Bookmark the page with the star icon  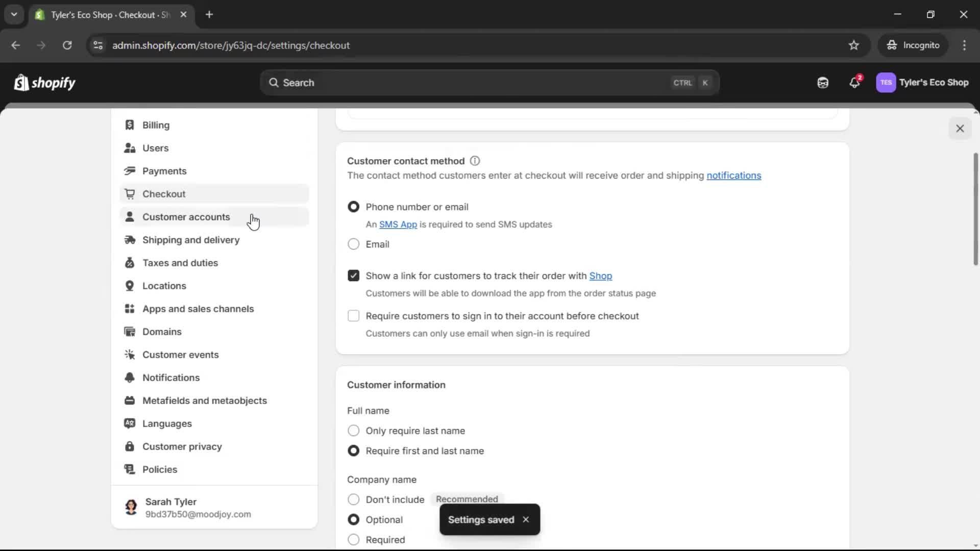click(x=854, y=45)
